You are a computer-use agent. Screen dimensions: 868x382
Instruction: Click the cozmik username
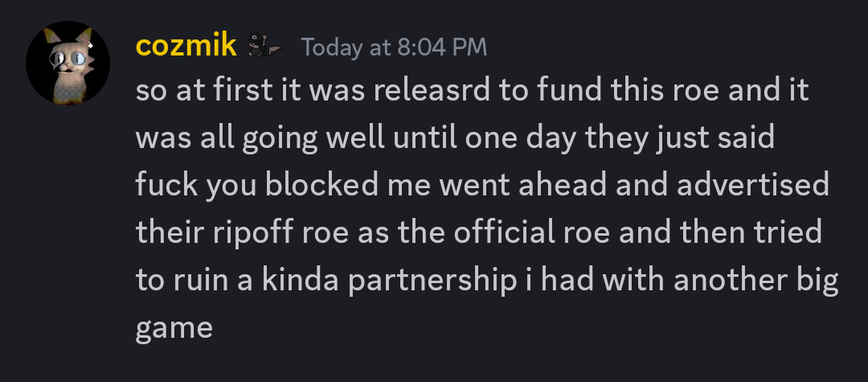(186, 46)
